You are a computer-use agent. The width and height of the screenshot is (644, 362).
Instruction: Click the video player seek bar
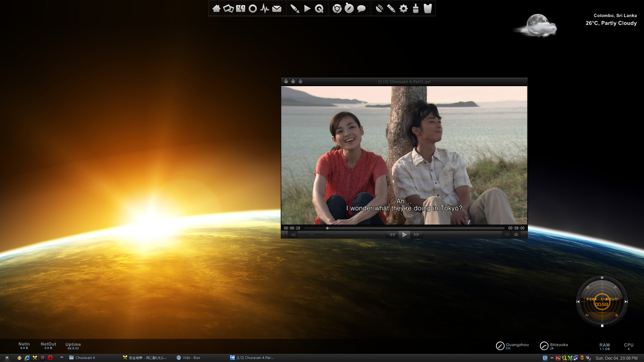(404, 228)
